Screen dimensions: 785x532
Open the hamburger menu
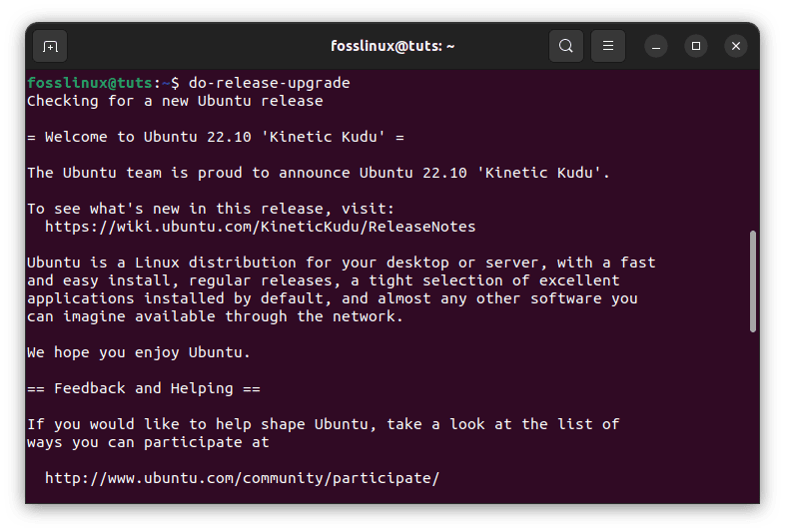click(608, 46)
